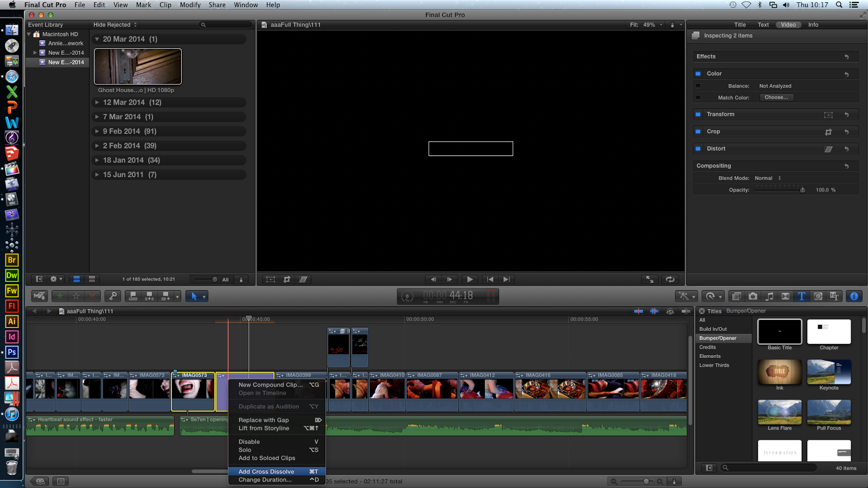This screenshot has width=868, height=488.
Task: Mark selection as Rejected with red X
Action: point(92,296)
